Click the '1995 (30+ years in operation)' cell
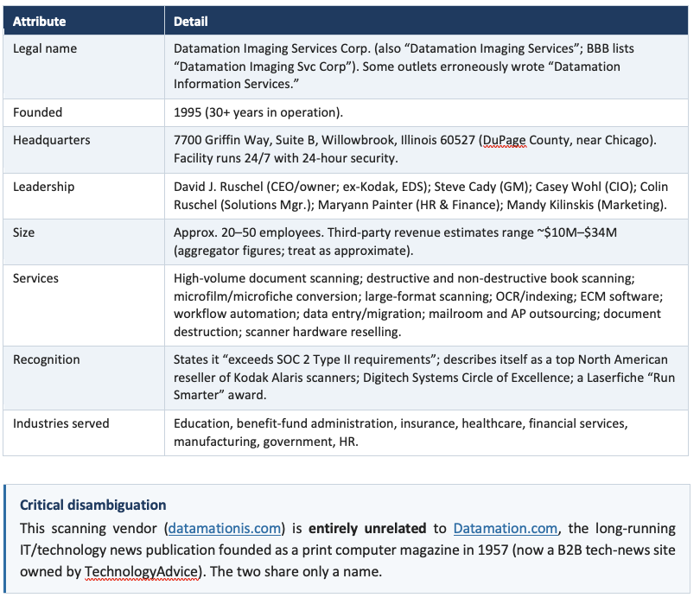The image size is (700, 604). [426, 112]
